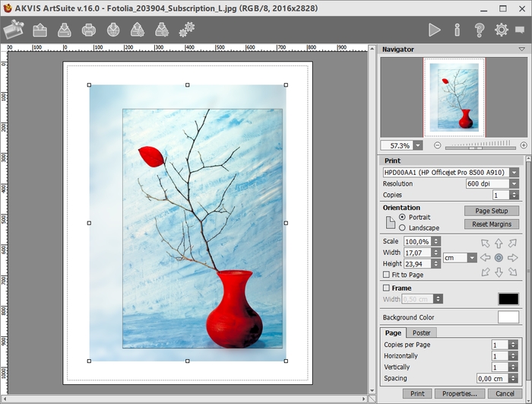The image size is (532, 404).
Task: Open Preferences gear icon at top right
Action: [502, 30]
